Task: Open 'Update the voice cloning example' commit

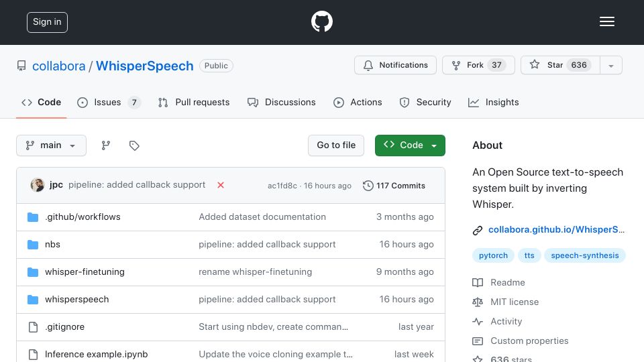Action: click(276, 354)
